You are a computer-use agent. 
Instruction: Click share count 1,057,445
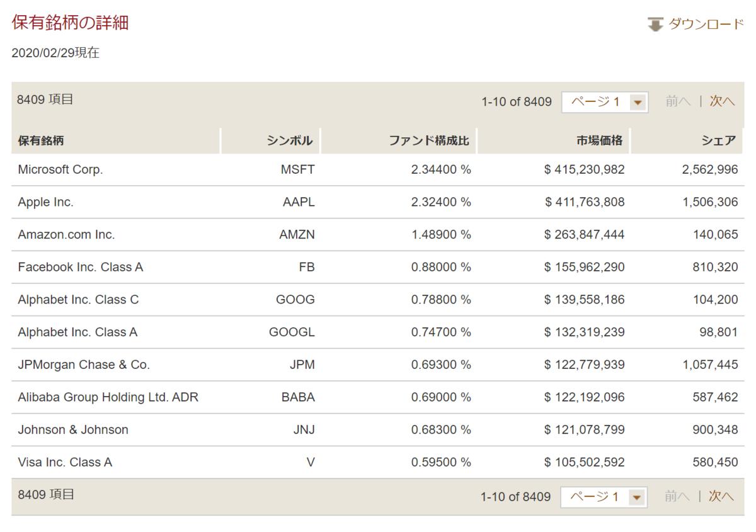click(x=710, y=365)
